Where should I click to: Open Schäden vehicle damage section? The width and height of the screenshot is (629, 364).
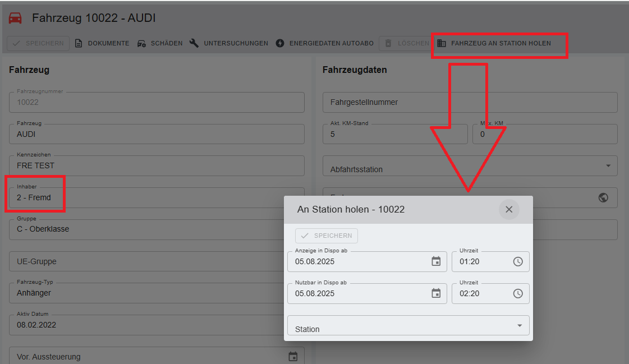[160, 43]
